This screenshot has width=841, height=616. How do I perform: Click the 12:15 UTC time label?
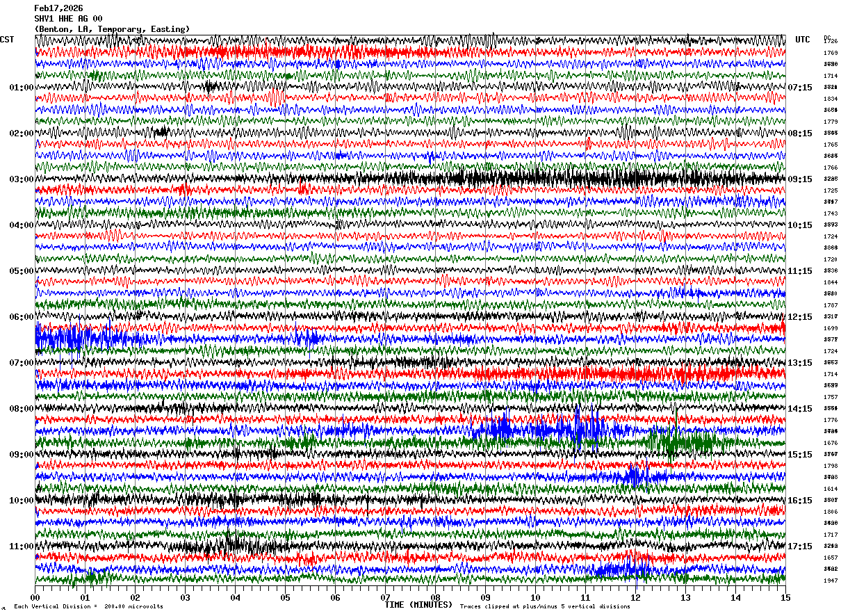(x=801, y=317)
